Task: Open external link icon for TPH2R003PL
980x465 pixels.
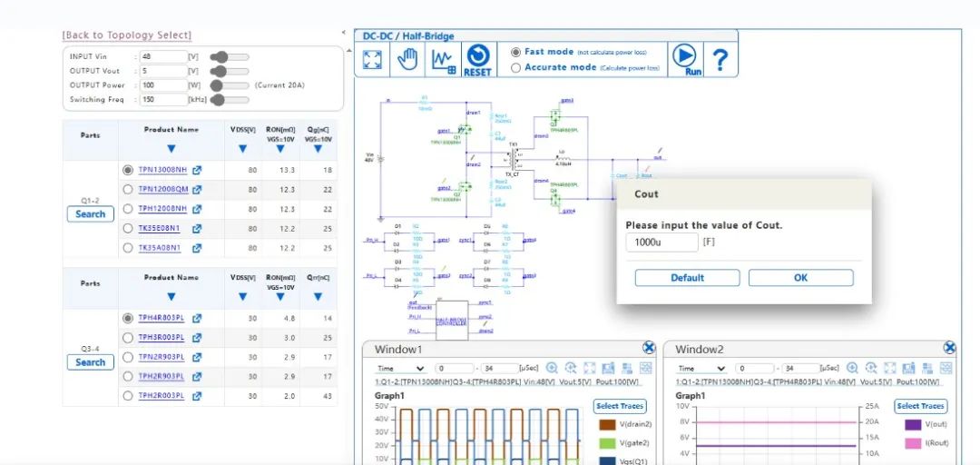Action: pos(197,396)
